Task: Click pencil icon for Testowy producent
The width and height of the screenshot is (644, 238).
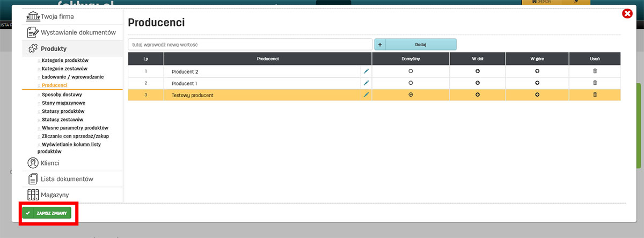Action: [x=367, y=95]
